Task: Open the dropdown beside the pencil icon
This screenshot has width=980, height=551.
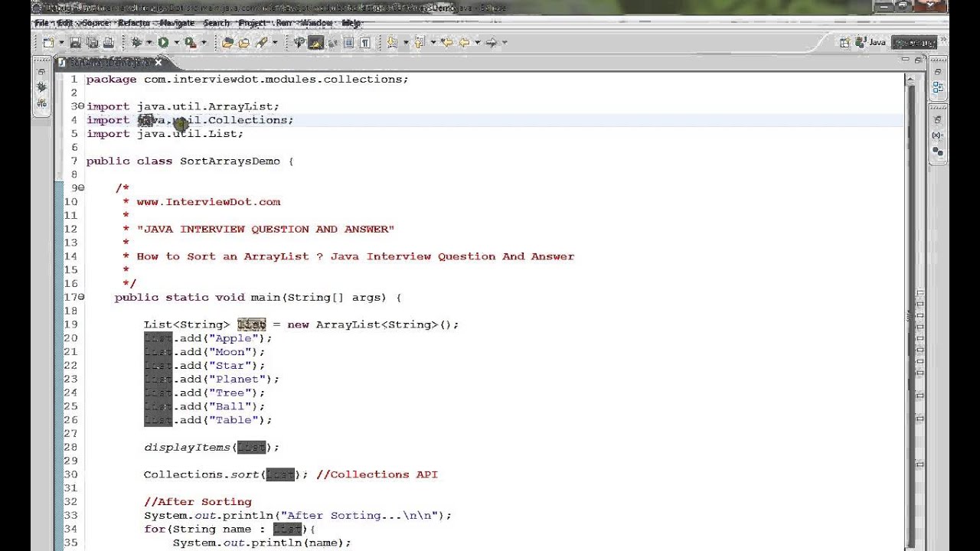Action: (x=275, y=43)
